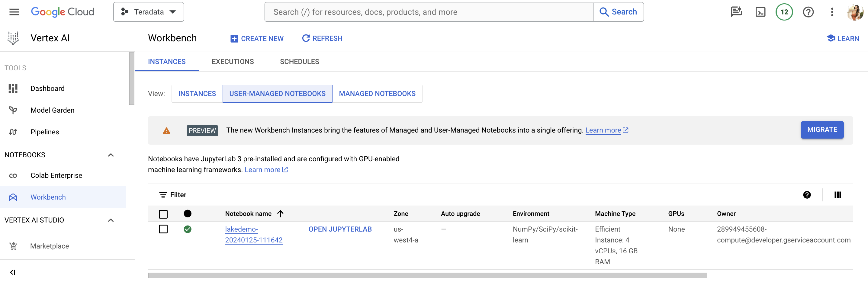This screenshot has width=868, height=282.
Task: Click Learn more link about JupyterLab notebooks
Action: 266,170
